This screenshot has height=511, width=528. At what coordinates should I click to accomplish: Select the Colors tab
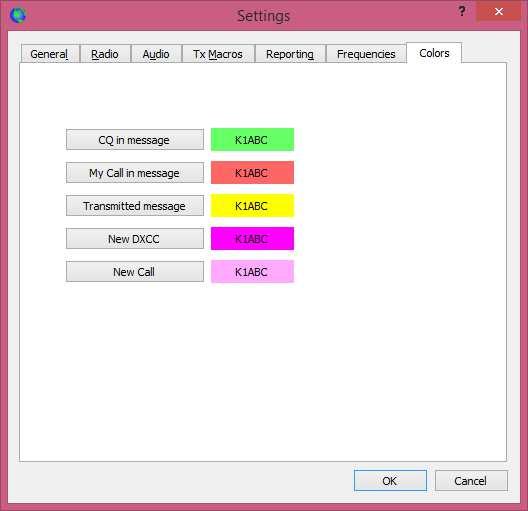click(434, 53)
